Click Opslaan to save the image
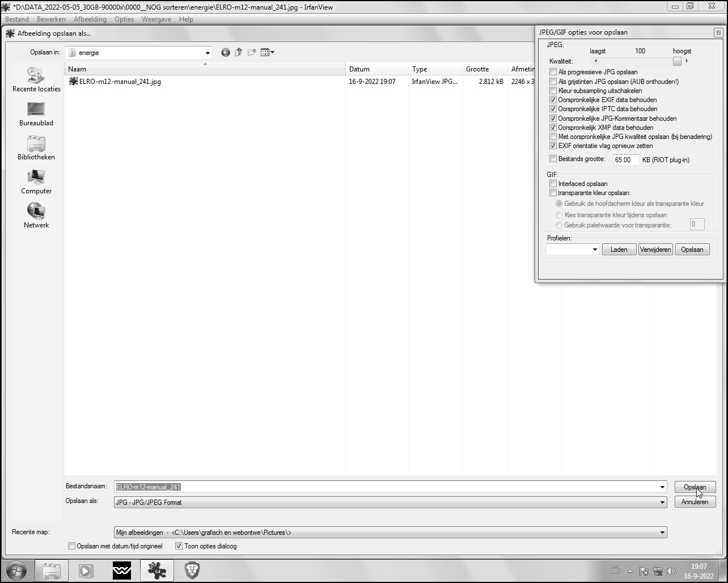Image resolution: width=728 pixels, height=583 pixels. pyautogui.click(x=695, y=487)
